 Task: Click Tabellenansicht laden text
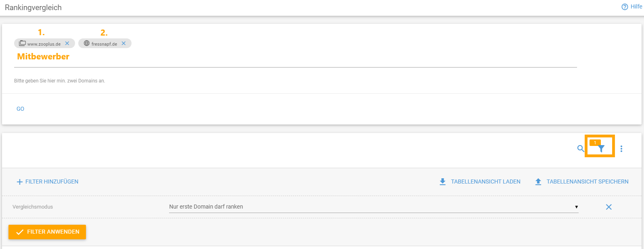[486, 182]
